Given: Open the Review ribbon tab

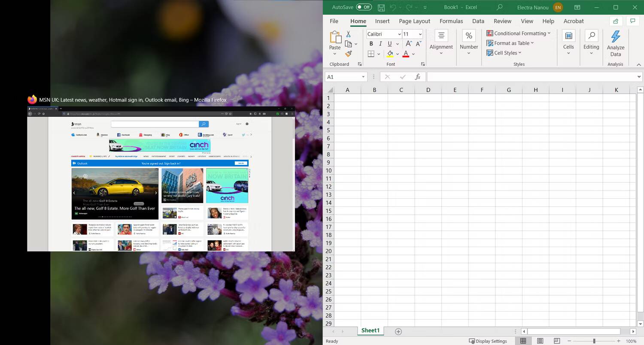Looking at the screenshot, I should point(502,21).
